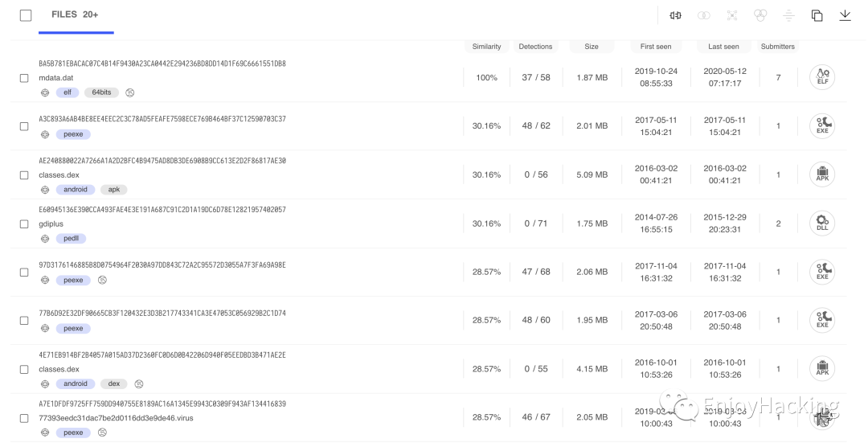
Task: Click the compare files icon in toolbar
Action: (675, 15)
